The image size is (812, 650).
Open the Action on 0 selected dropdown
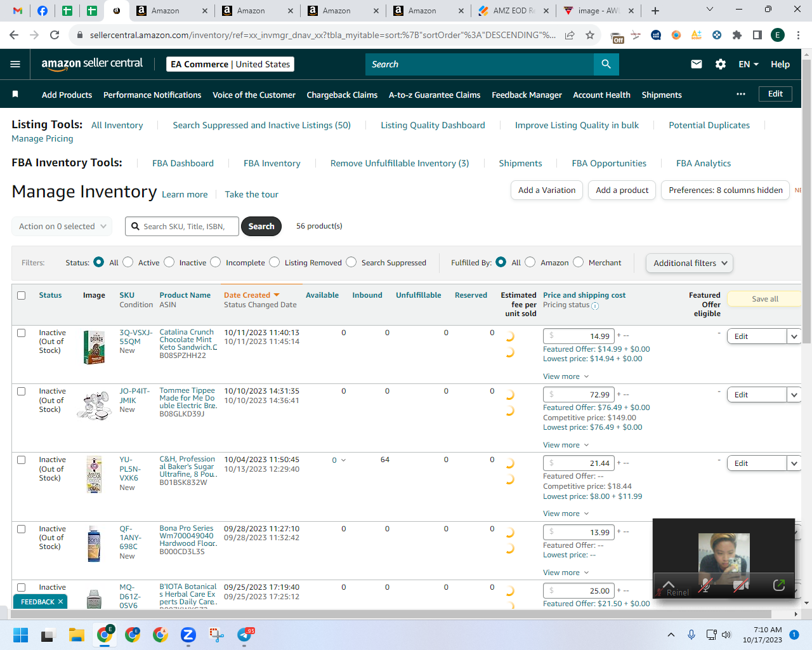tap(62, 227)
